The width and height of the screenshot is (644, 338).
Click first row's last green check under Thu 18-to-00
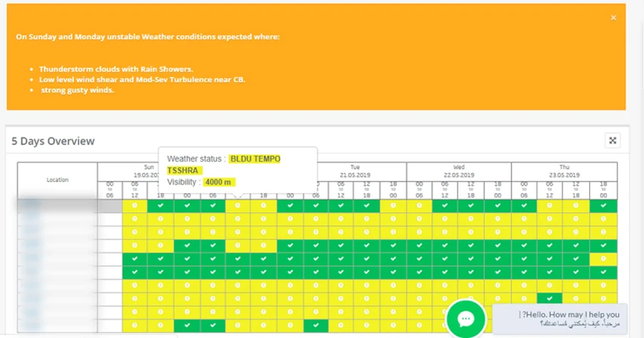[603, 205]
